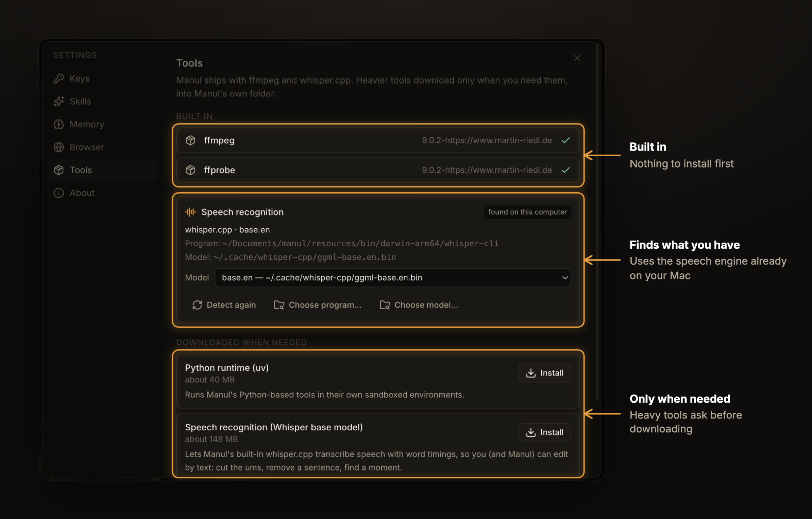Screen dimensions: 812x519
Task: Click the ffprobe row checkmark
Action: pos(566,170)
